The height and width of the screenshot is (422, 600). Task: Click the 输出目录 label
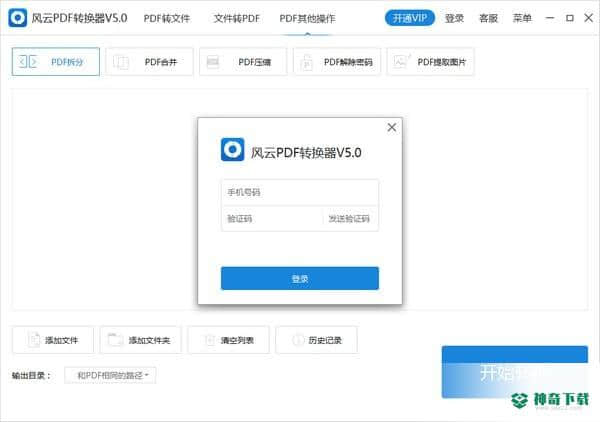click(31, 375)
